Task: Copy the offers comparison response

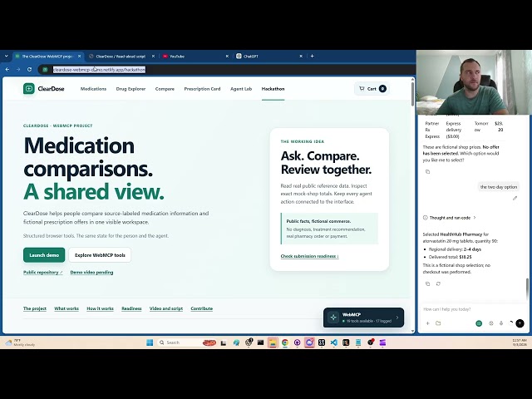Action: (x=427, y=172)
